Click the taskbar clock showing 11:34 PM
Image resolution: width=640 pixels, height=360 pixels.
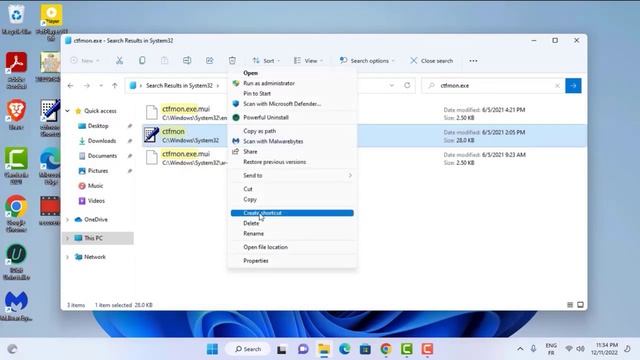point(605,349)
